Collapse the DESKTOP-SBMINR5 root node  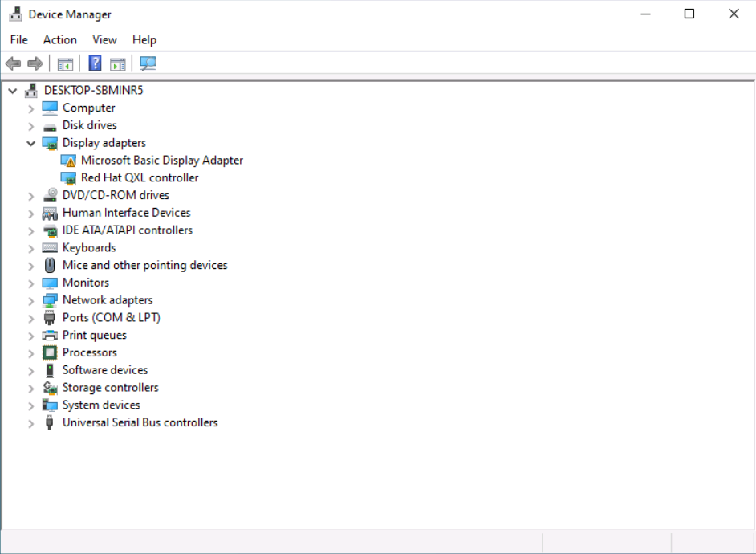[x=13, y=91]
